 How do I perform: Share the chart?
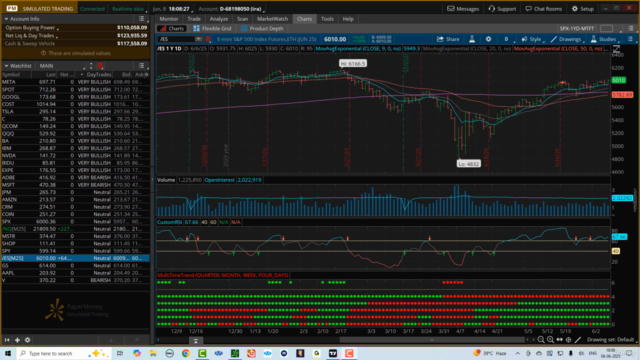[x=448, y=39]
